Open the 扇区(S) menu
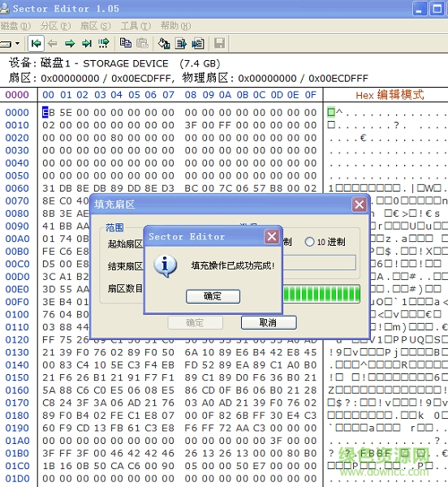 (95, 26)
